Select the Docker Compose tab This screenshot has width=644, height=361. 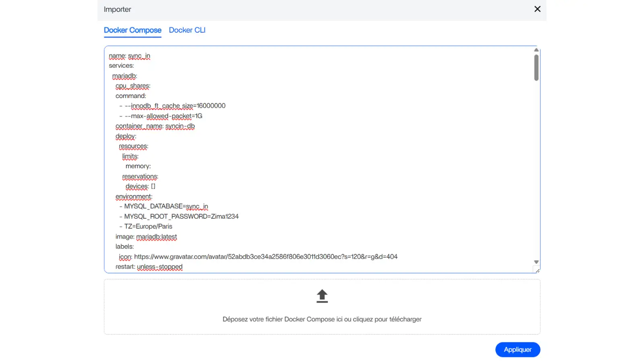[x=132, y=30]
